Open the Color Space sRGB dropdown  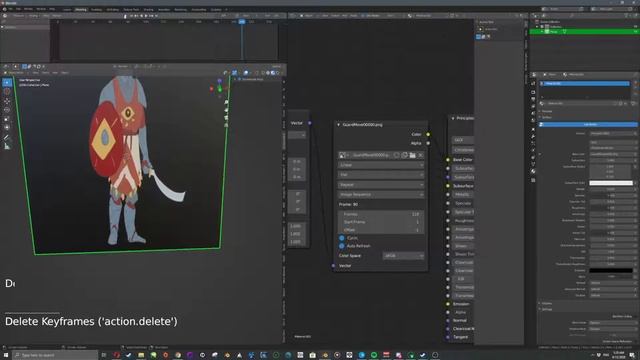(x=403, y=256)
